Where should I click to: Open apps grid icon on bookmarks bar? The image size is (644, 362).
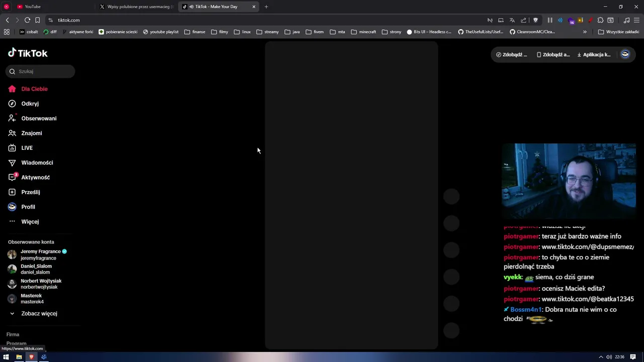pyautogui.click(x=7, y=32)
